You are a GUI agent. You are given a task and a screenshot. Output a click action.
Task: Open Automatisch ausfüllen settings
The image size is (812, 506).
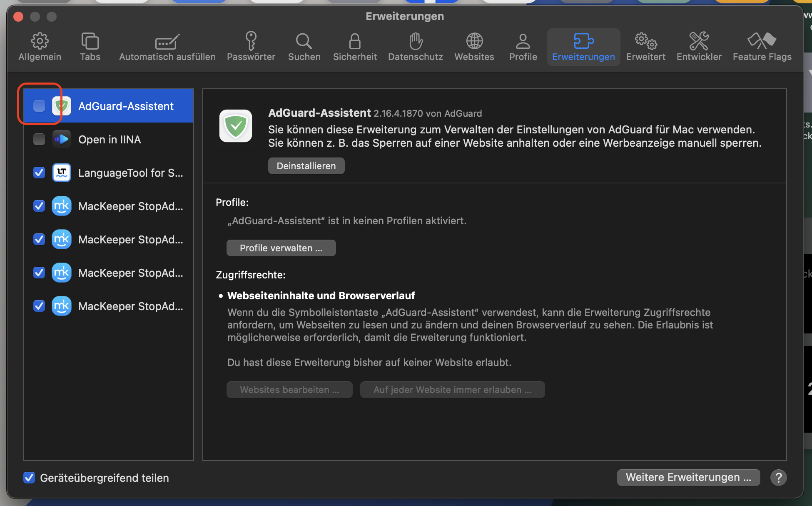coord(167,47)
